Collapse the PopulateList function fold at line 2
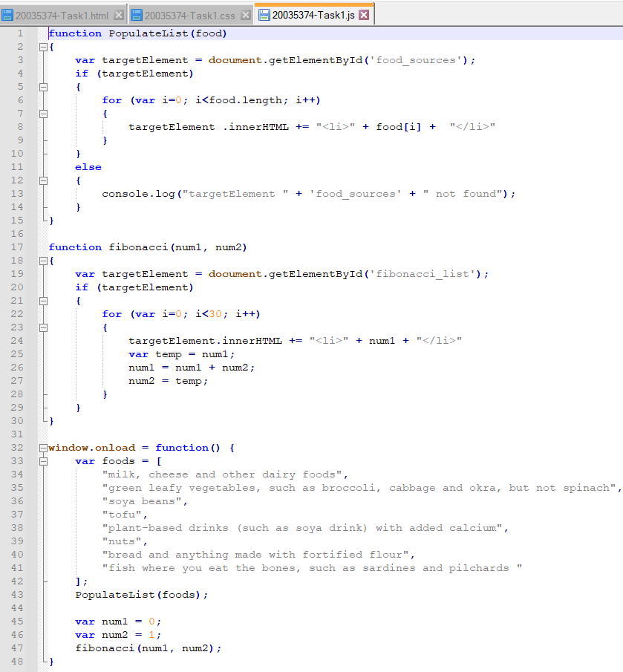The image size is (623, 672). [43, 47]
